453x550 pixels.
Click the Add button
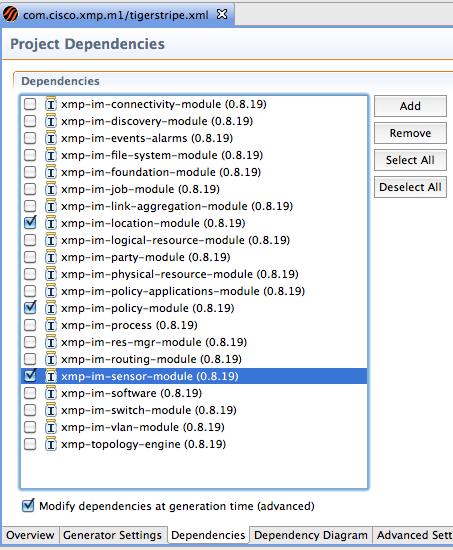coord(410,106)
